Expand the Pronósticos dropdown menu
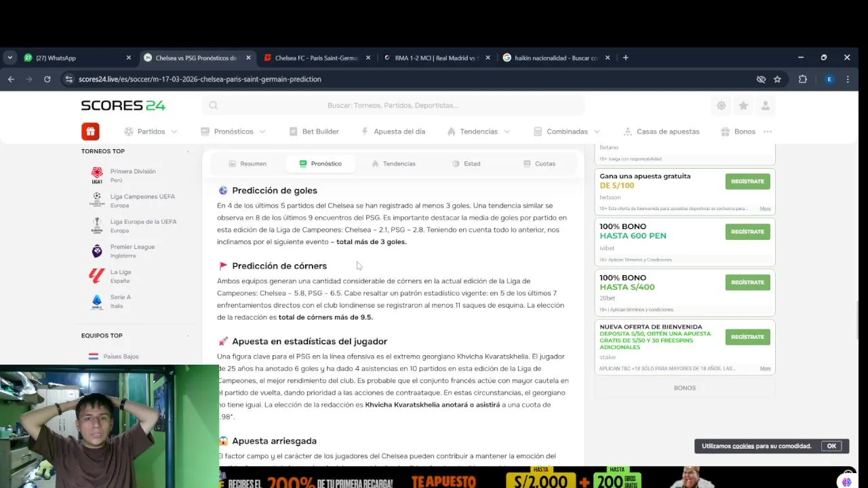This screenshot has width=868, height=488. pyautogui.click(x=262, y=131)
